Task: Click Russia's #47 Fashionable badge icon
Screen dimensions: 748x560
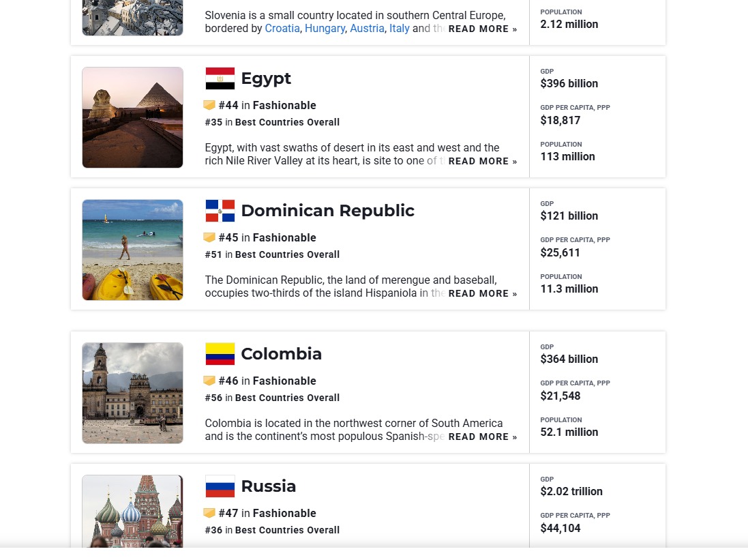Action: [209, 513]
